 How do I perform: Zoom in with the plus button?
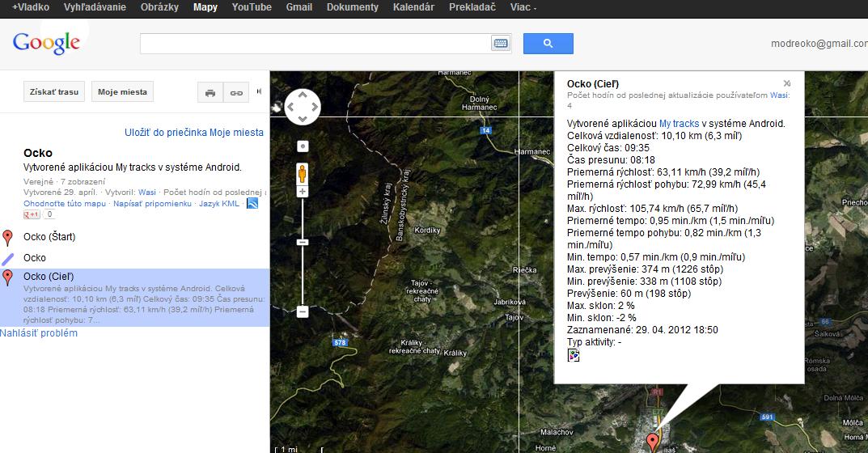pos(303,193)
